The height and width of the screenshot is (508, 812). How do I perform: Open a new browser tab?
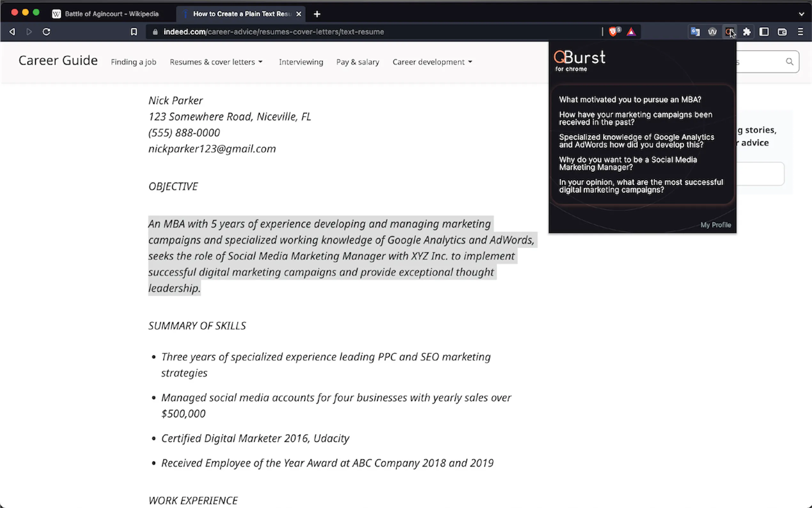tap(317, 14)
